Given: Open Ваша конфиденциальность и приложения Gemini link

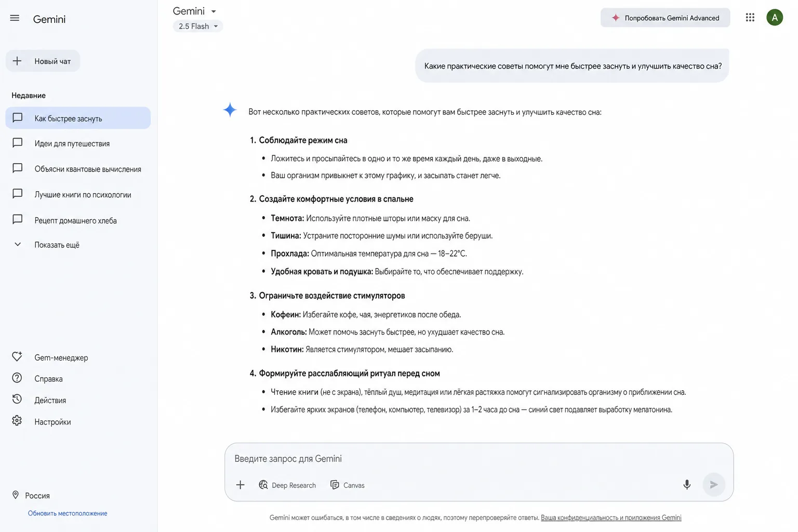Looking at the screenshot, I should point(611,517).
